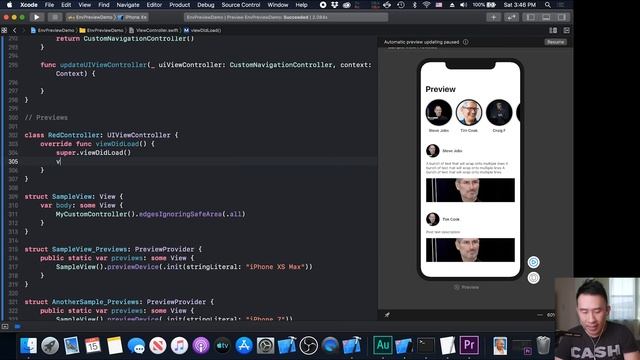Open the Dropbox menu bar icon
Viewport: 640px width, 360px height.
335,5
